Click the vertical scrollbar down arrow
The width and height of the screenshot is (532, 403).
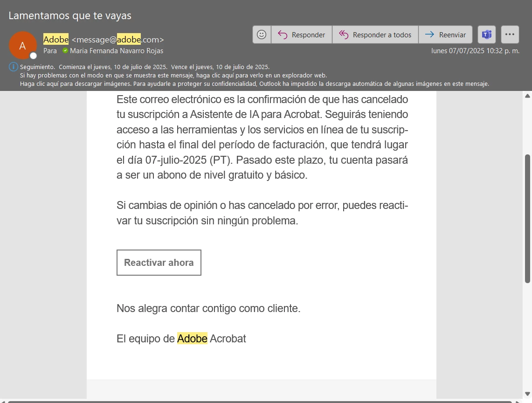[x=527, y=394]
